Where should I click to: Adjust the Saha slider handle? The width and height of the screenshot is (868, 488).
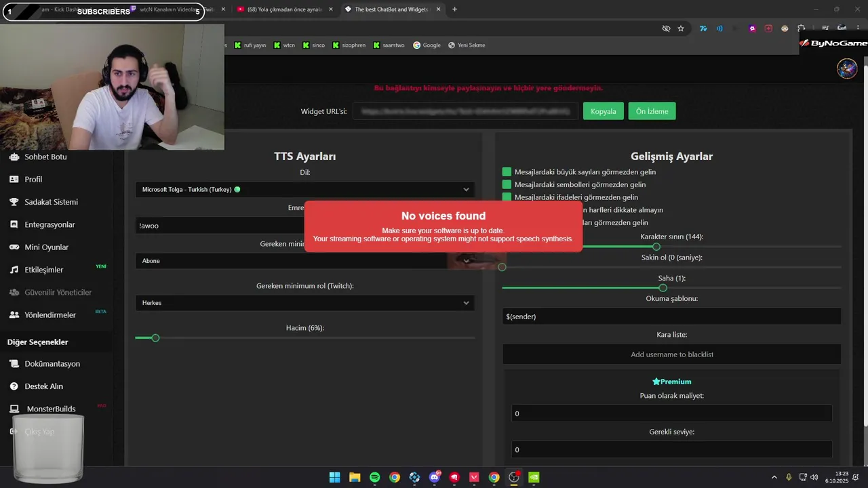pos(663,287)
